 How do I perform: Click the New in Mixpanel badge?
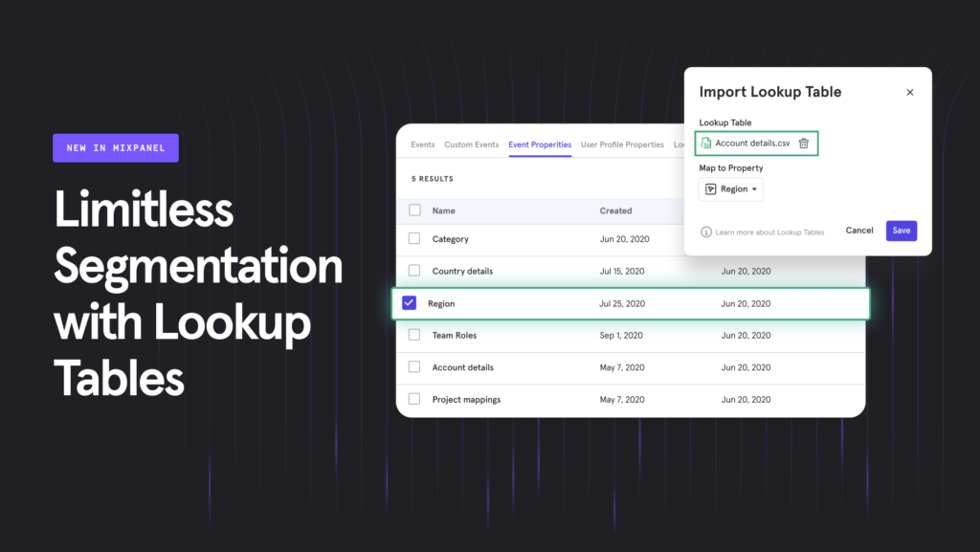point(116,148)
